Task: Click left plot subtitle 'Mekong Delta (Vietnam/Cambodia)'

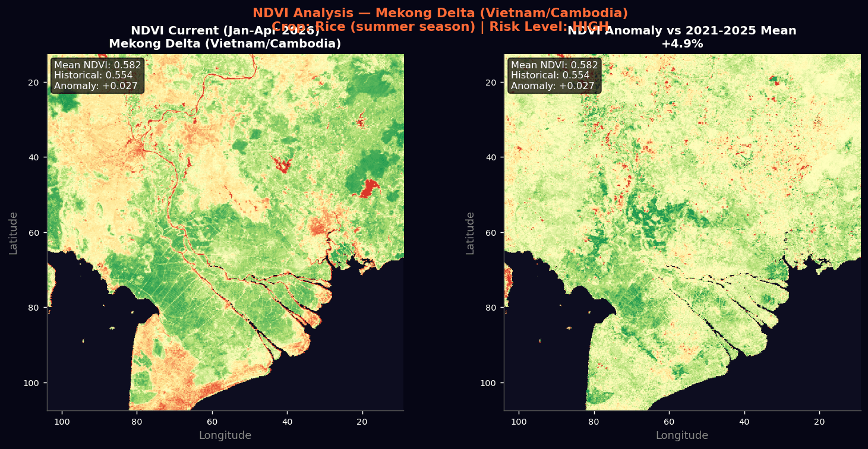Action: coord(225,44)
